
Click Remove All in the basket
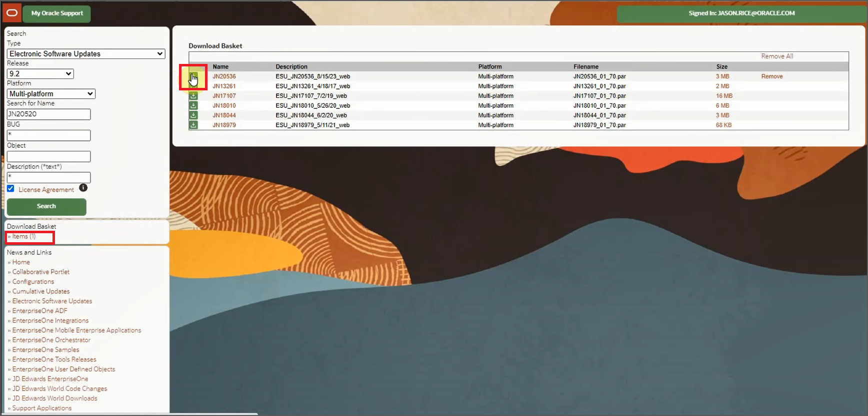(x=777, y=56)
